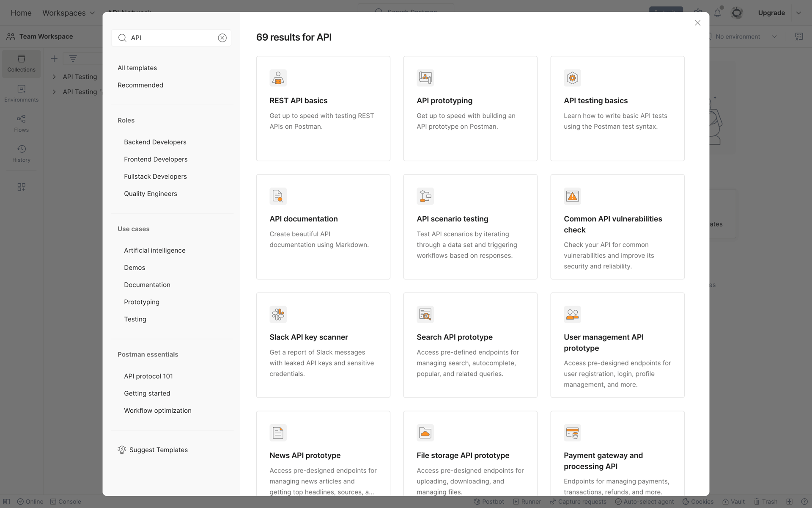The height and width of the screenshot is (508, 812).
Task: Click the User management API prototype icon
Action: 572,315
